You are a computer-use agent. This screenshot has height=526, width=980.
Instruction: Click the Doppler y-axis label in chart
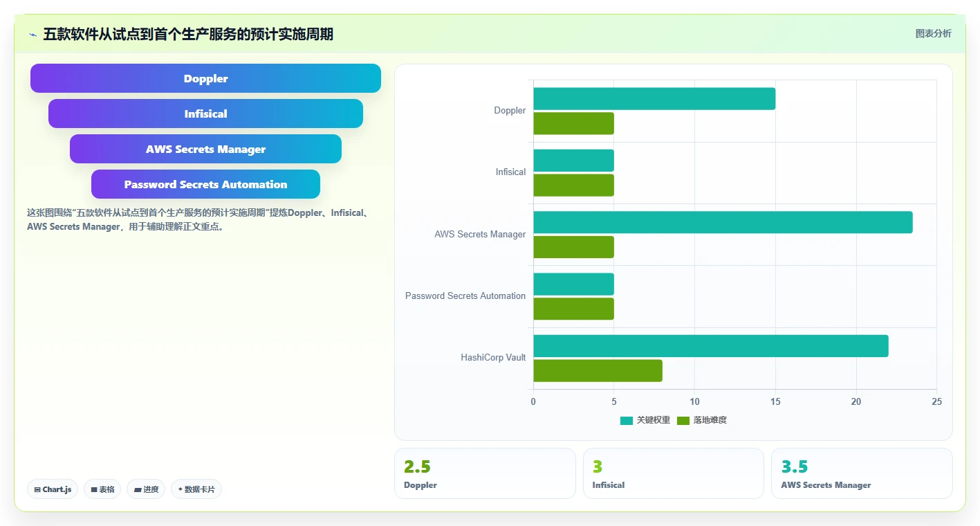point(510,111)
